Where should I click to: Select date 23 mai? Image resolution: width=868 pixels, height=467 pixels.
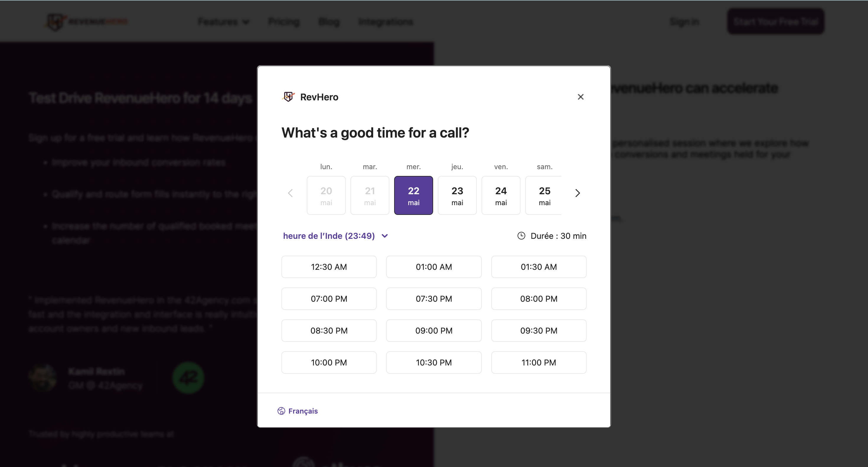[457, 195]
